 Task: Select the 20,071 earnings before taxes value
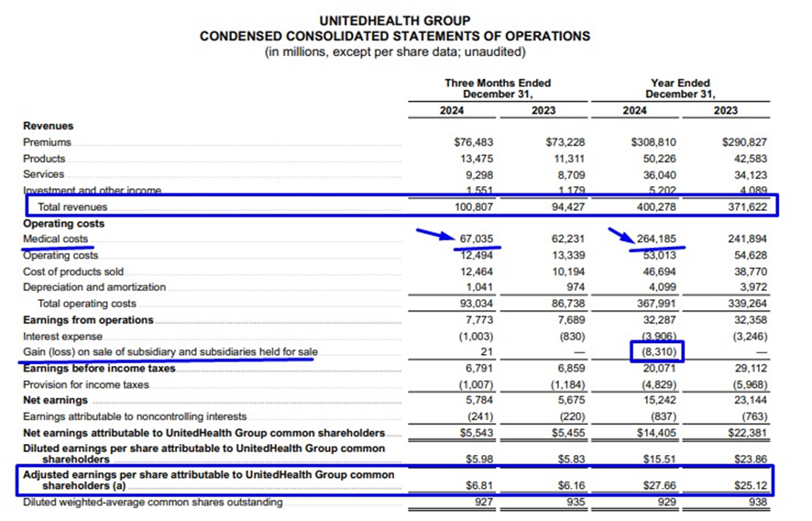tap(659, 369)
